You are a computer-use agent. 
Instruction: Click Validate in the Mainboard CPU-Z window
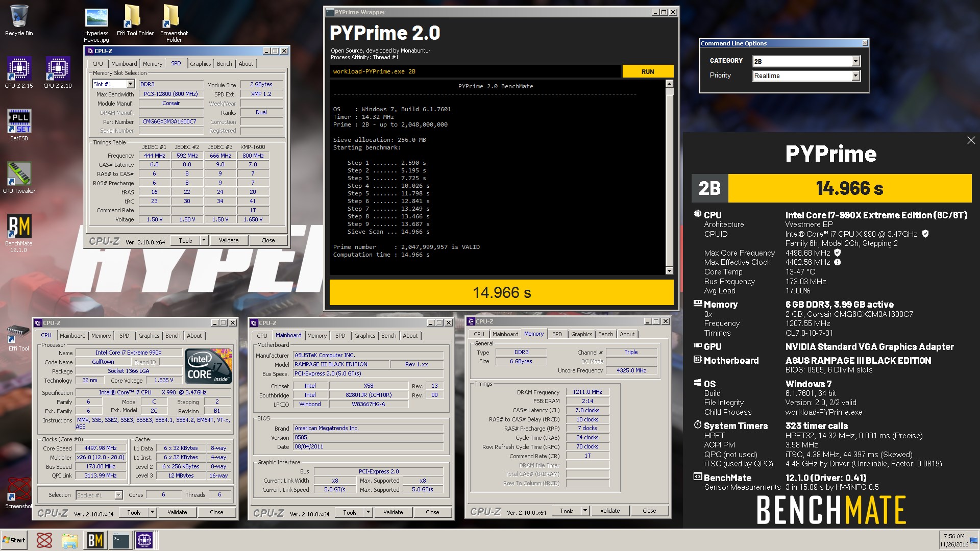pyautogui.click(x=393, y=512)
